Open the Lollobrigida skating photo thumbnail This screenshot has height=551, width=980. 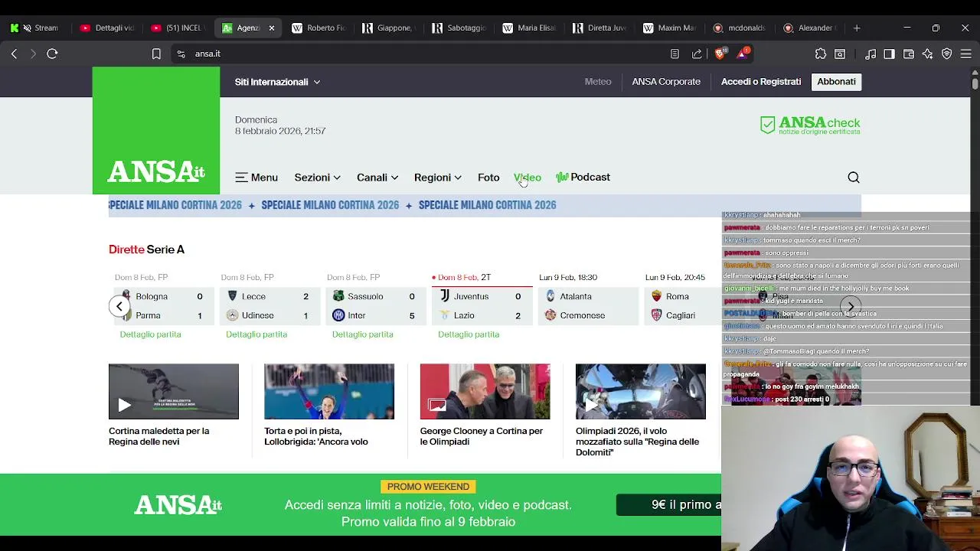point(329,392)
